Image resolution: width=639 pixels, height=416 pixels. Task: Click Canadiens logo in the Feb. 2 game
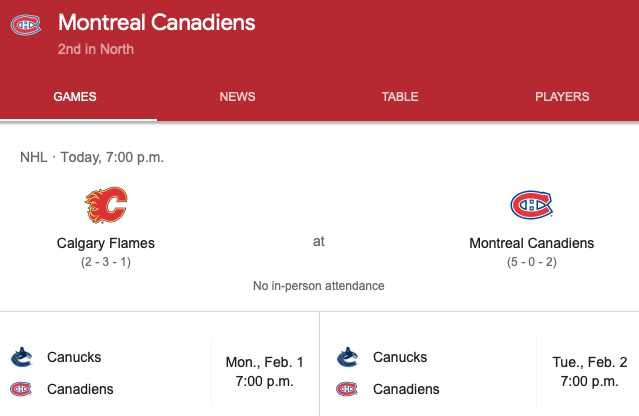tap(347, 389)
